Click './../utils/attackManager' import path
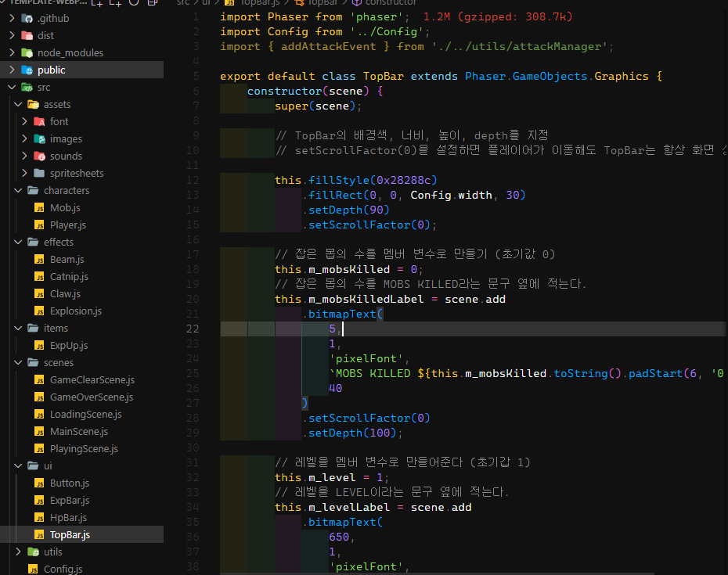The height and width of the screenshot is (575, 728). pyautogui.click(x=520, y=46)
